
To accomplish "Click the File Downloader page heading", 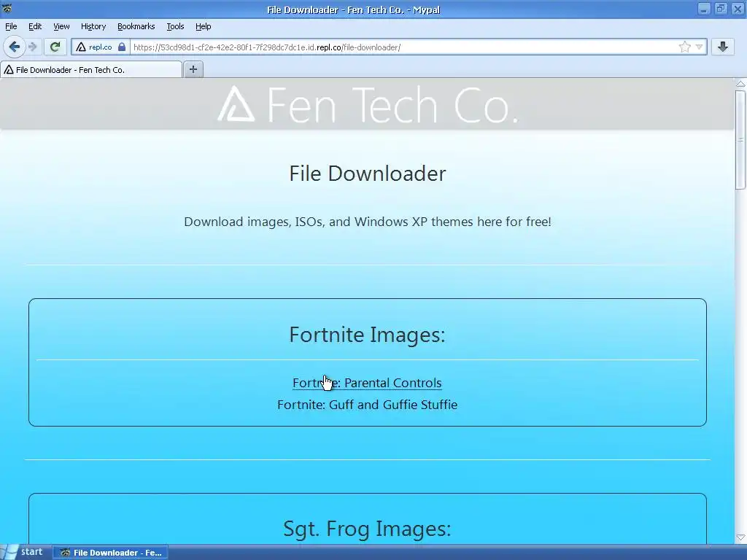I will (368, 174).
